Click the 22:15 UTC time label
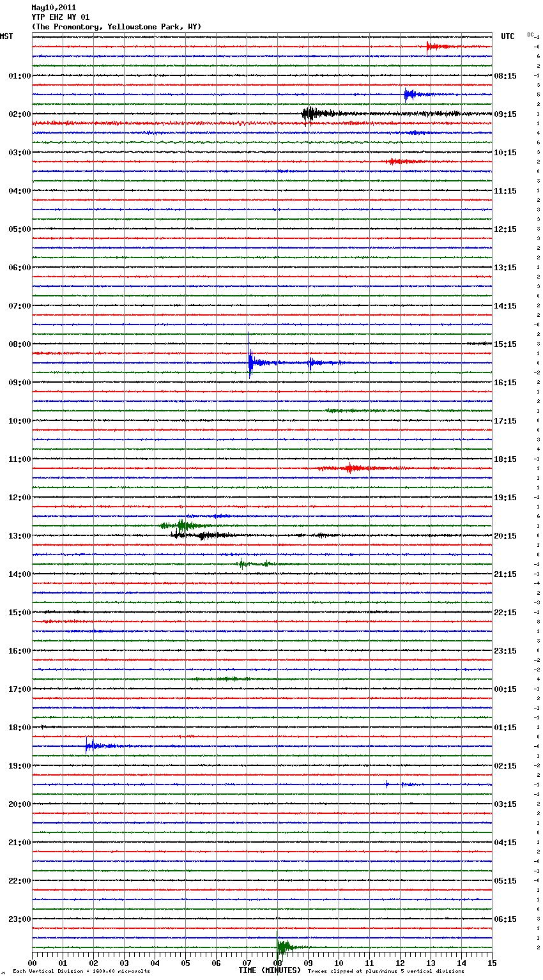 click(505, 613)
